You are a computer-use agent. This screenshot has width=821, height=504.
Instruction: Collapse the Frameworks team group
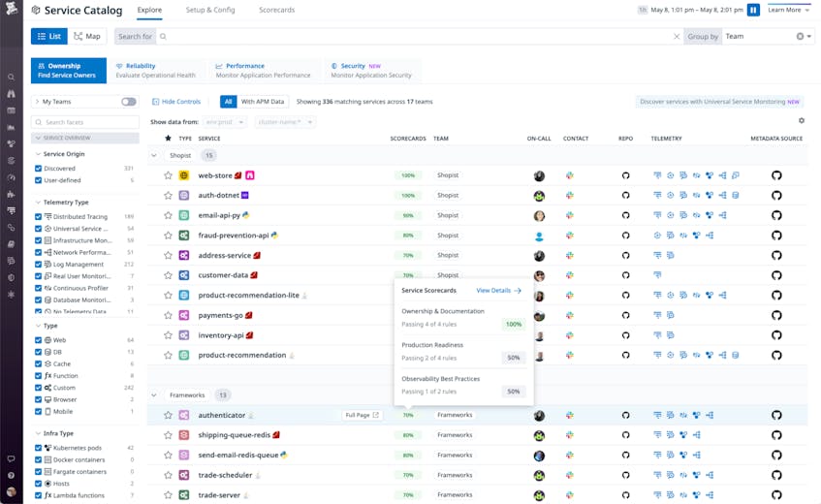[x=153, y=395]
